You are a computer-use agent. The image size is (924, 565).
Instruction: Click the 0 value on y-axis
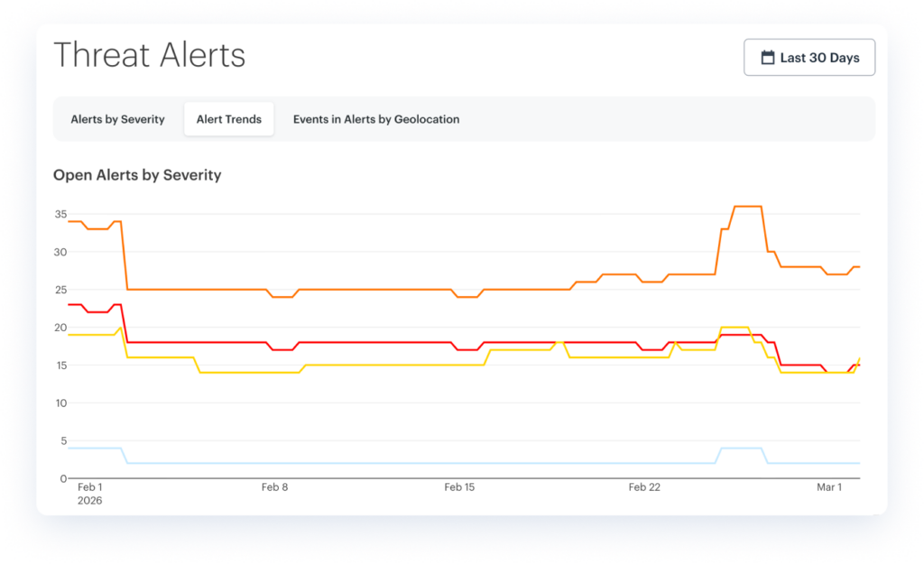(62, 478)
